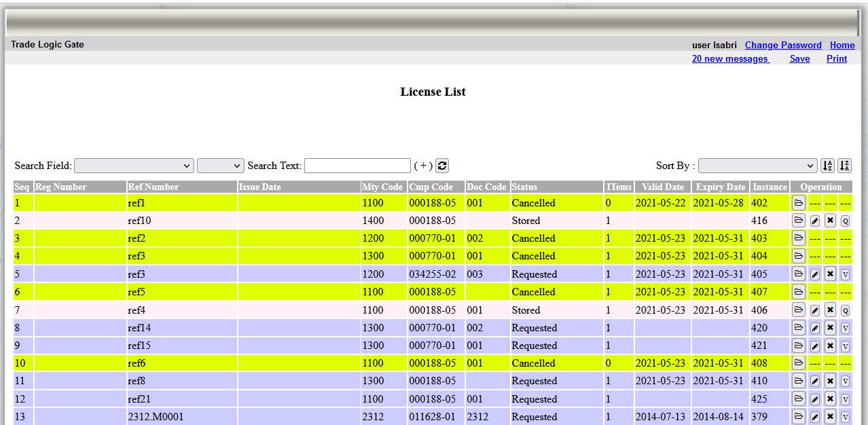
Task: Click the refresh search icon button
Action: 442,166
